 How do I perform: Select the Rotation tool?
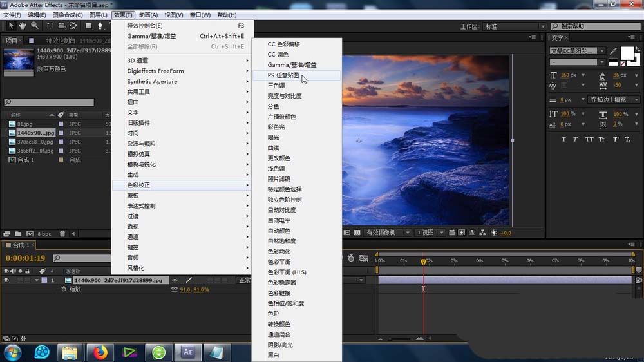[x=50, y=26]
